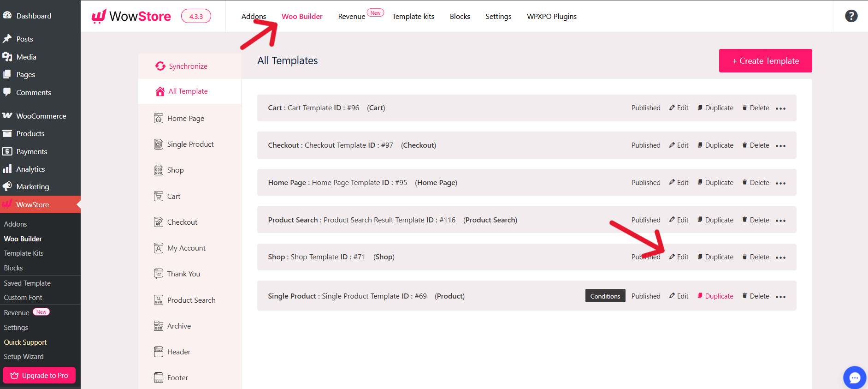Edit the Single Product Template

[x=679, y=296]
